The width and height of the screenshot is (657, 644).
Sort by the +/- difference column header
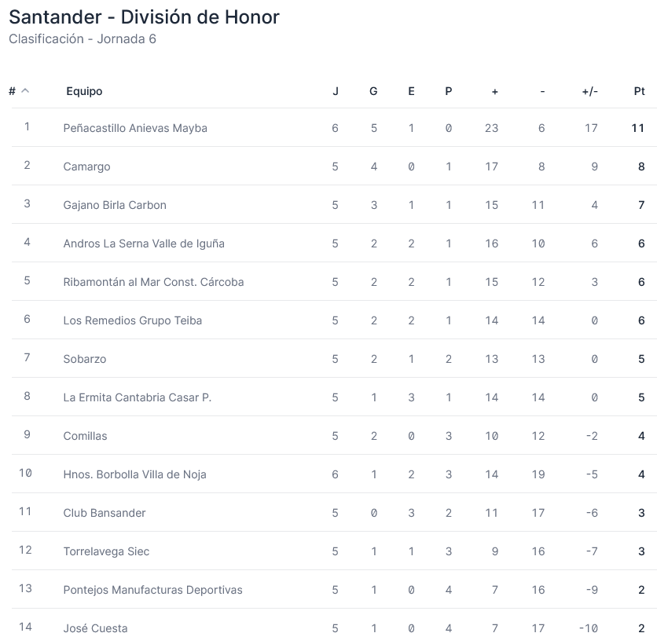pos(589,91)
